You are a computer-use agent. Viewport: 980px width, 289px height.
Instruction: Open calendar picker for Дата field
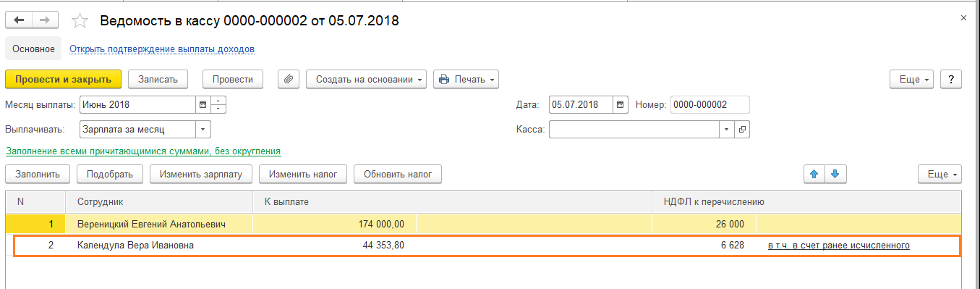621,104
